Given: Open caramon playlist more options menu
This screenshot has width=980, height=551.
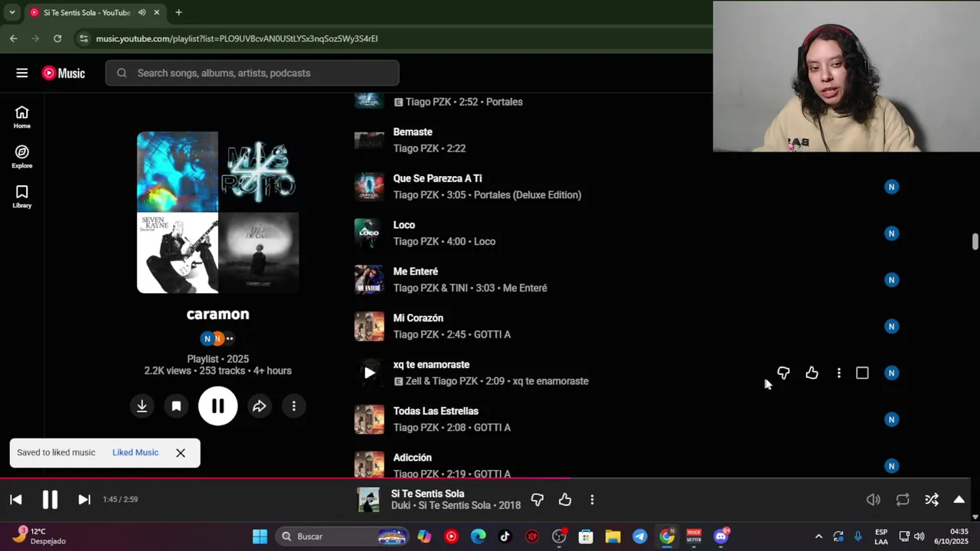Looking at the screenshot, I should 294,406.
